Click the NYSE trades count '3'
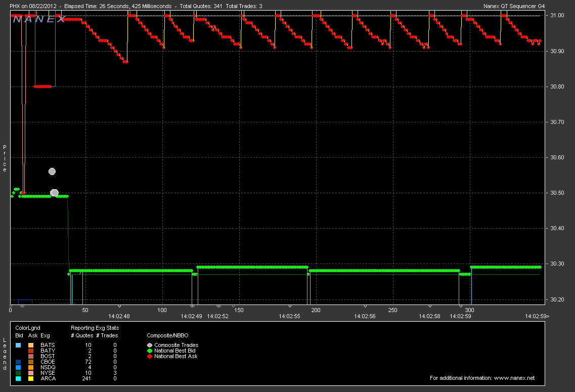Viewport: 575px width, 392px height. pyautogui.click(x=115, y=373)
